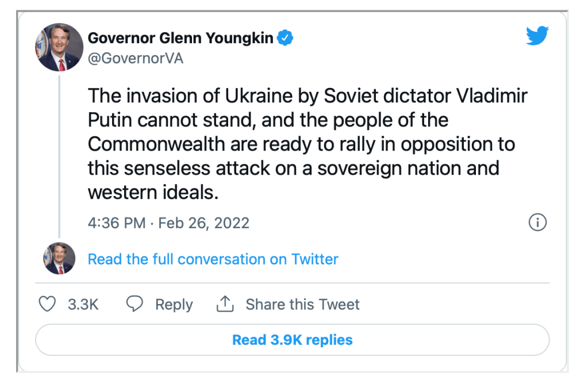Screen dimensions: 588x384
Task: Click the blue verified checkmark badge
Action: click(x=286, y=39)
